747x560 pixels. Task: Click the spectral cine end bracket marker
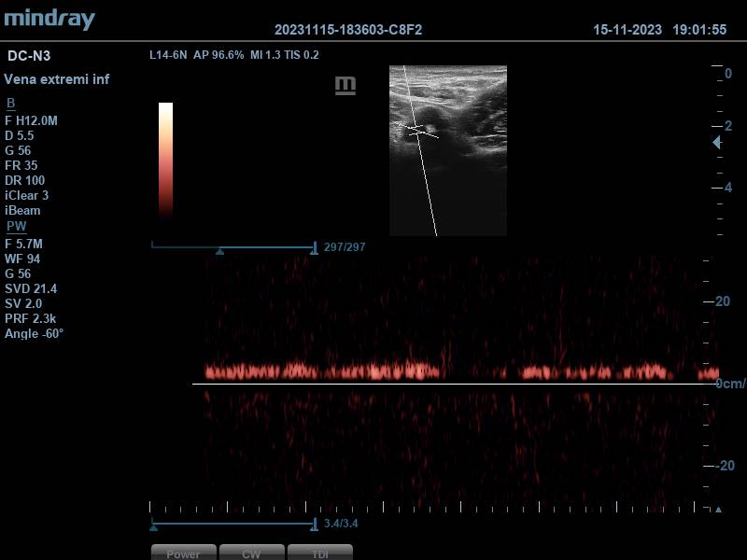tap(315, 525)
